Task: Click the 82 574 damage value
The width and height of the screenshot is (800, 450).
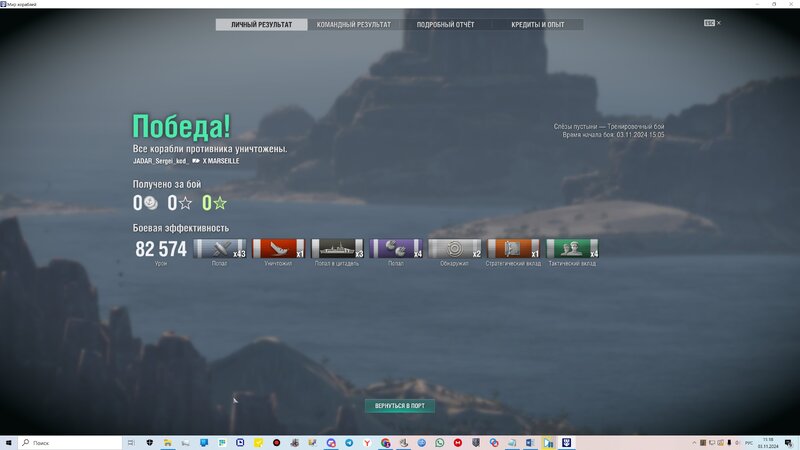Action: tap(161, 249)
